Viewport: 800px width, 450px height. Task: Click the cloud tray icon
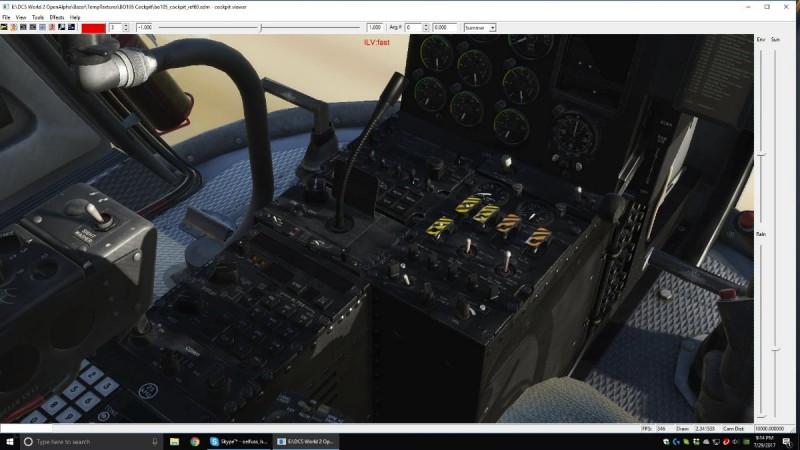pos(706,442)
